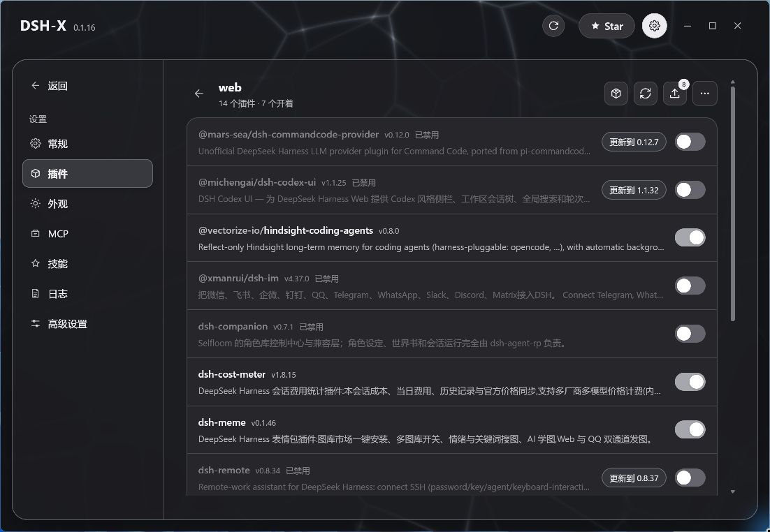
Task: Click the 高级设置 sliders icon in sidebar
Action: coord(36,323)
